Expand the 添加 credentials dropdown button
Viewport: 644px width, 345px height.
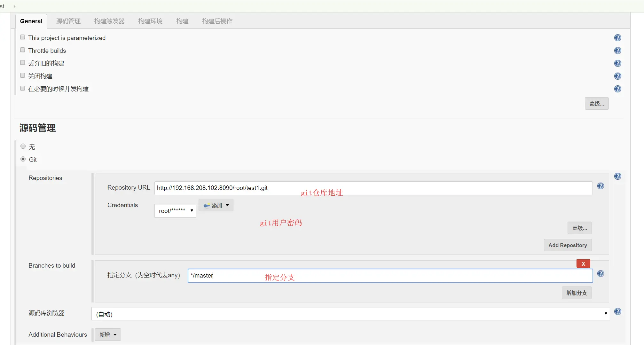point(216,205)
